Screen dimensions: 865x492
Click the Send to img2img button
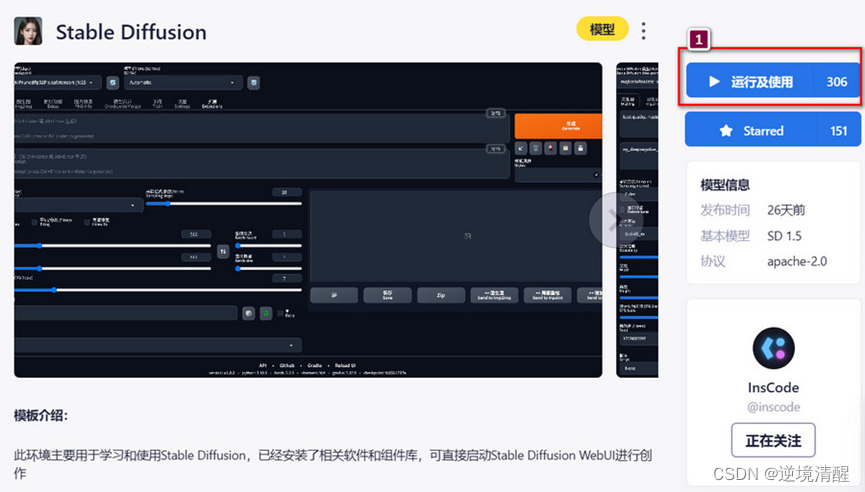[x=494, y=295]
